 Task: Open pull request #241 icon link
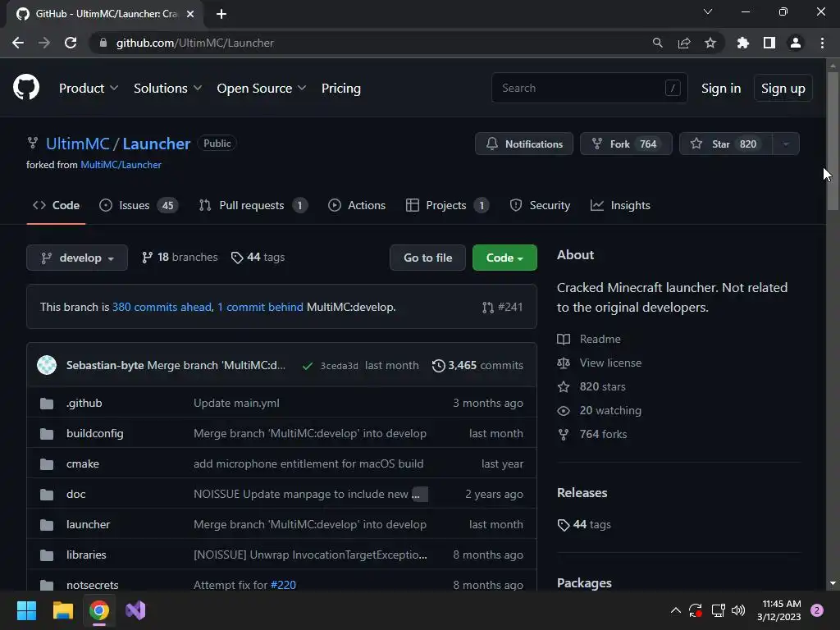[x=502, y=307]
